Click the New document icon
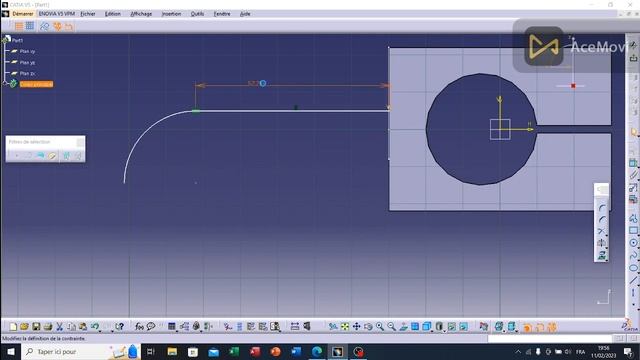The height and width of the screenshot is (360, 640). click(x=13, y=327)
